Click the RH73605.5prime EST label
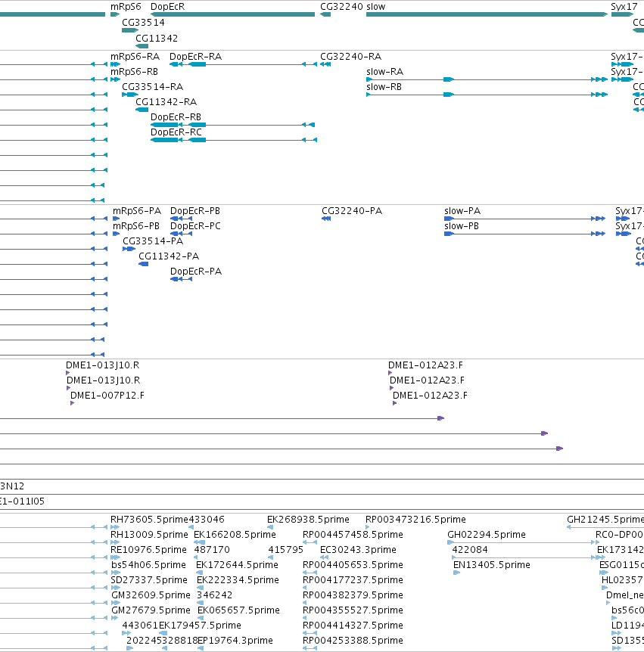644x652 pixels. pos(149,520)
